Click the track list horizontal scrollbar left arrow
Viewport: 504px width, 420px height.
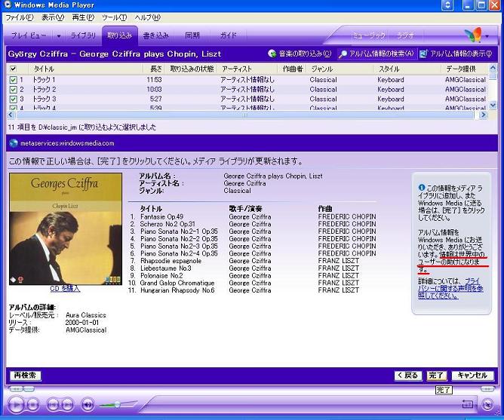(x=11, y=115)
